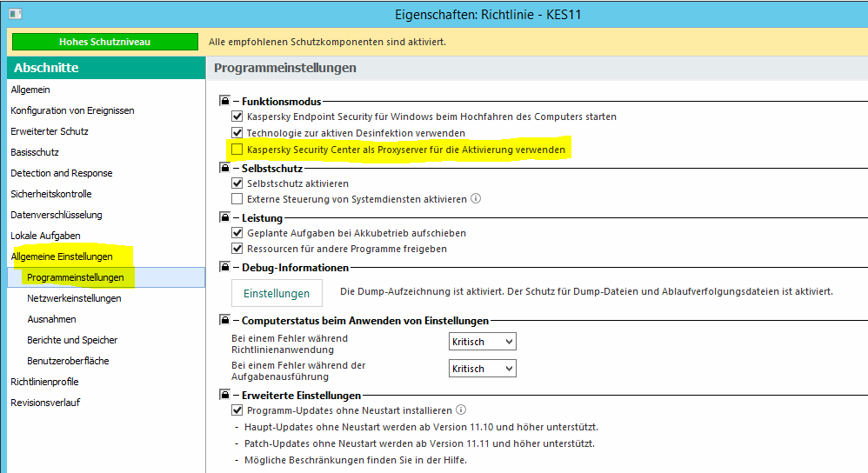Image resolution: width=868 pixels, height=473 pixels.
Task: Open Aufgabenausführung error status dropdown
Action: pyautogui.click(x=482, y=369)
